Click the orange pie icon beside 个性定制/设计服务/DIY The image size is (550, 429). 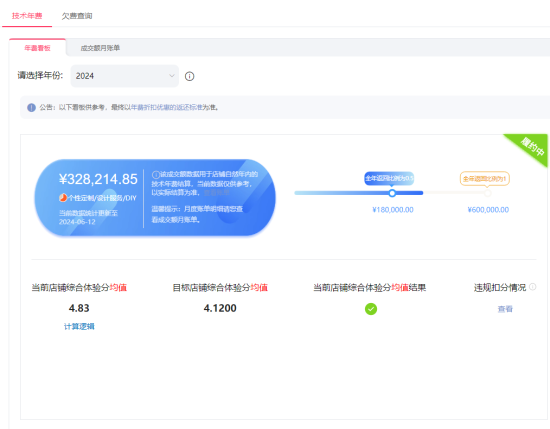coord(63,198)
